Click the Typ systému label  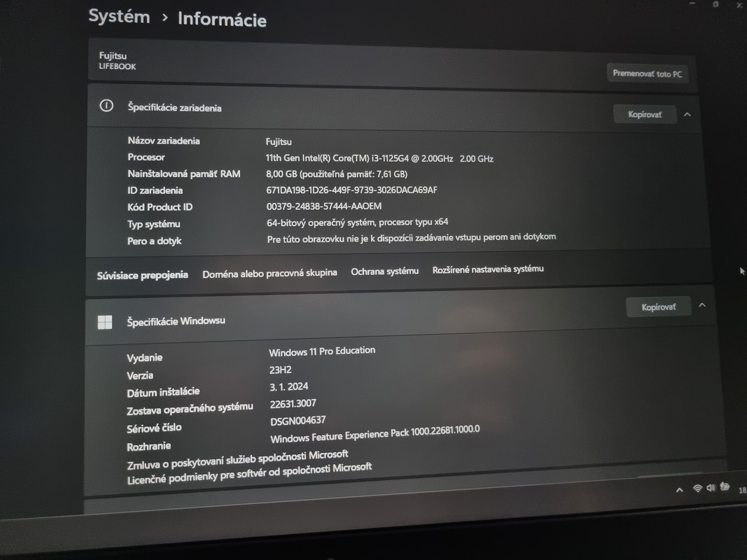[153, 224]
